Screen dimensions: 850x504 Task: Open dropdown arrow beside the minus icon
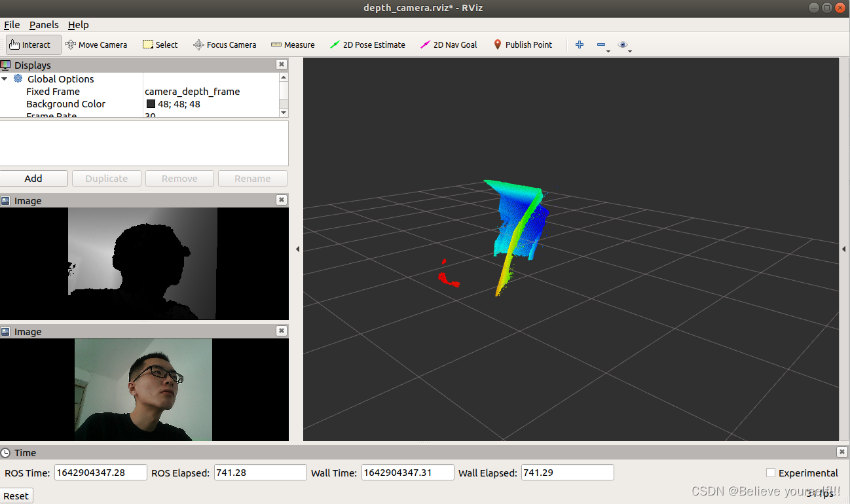608,51
